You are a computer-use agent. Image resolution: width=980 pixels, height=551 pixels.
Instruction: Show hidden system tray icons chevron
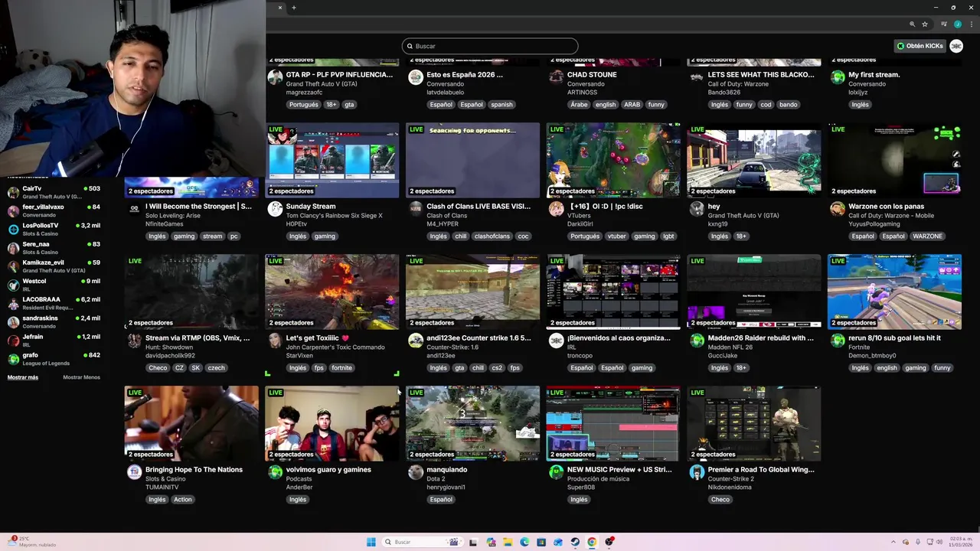click(x=893, y=542)
